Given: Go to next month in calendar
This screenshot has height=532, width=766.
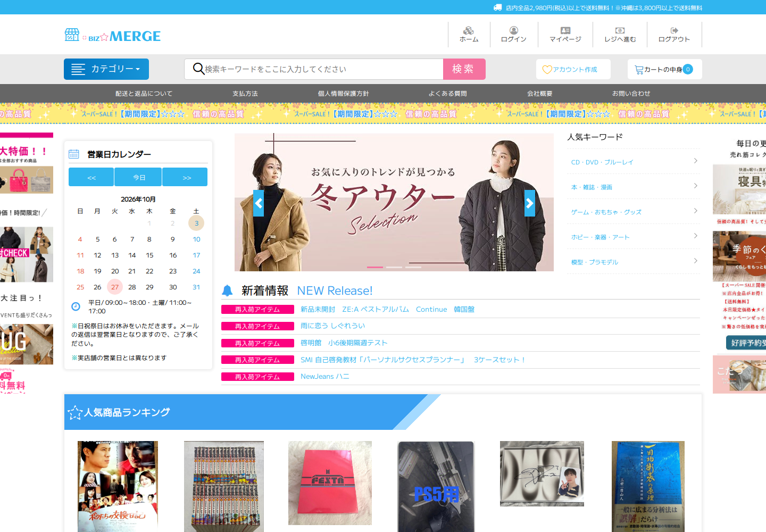Looking at the screenshot, I should click(x=185, y=177).
